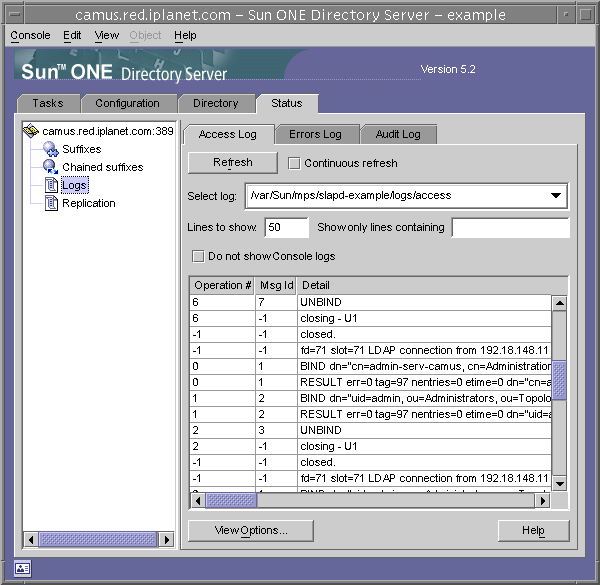The width and height of the screenshot is (600, 585).
Task: Open the Console menu
Action: 30,35
